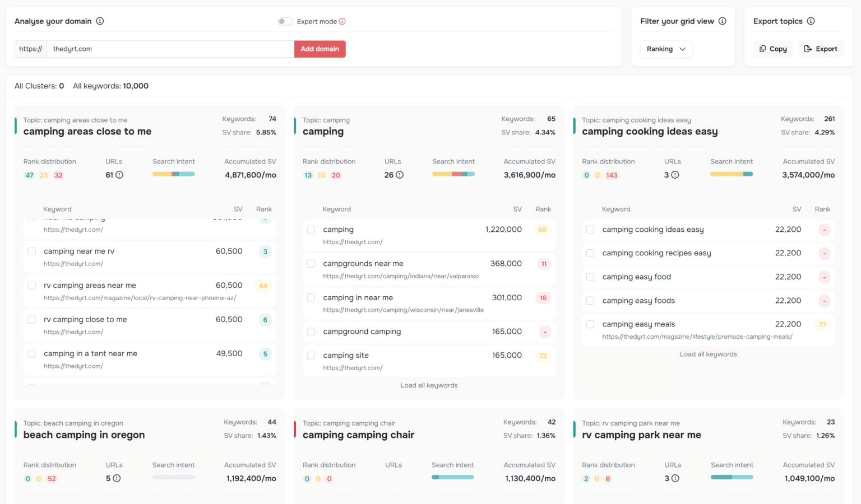Select the campgrounds near me checkbox
The image size is (861, 504).
coord(311,263)
